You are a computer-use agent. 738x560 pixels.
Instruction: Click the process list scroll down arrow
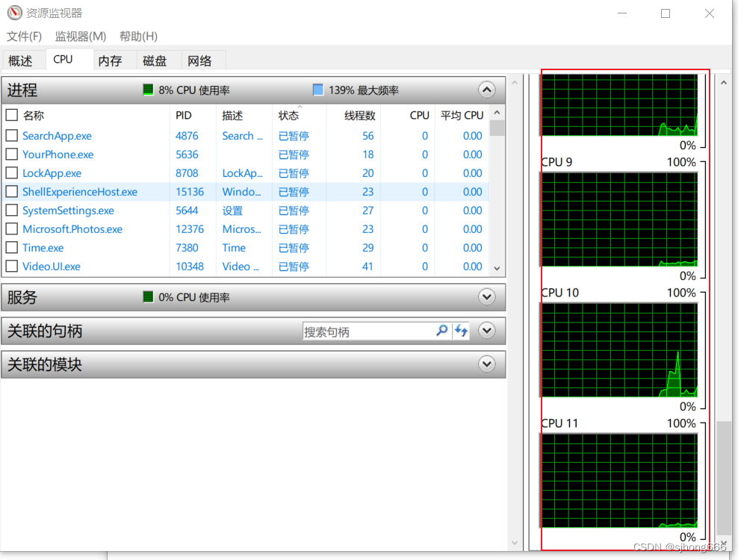tap(497, 269)
